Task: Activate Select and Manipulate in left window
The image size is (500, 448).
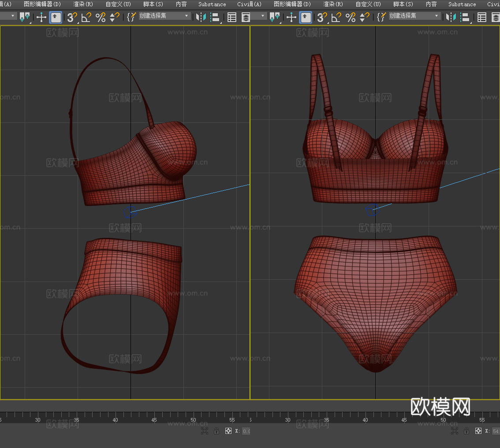Action: click(x=41, y=17)
